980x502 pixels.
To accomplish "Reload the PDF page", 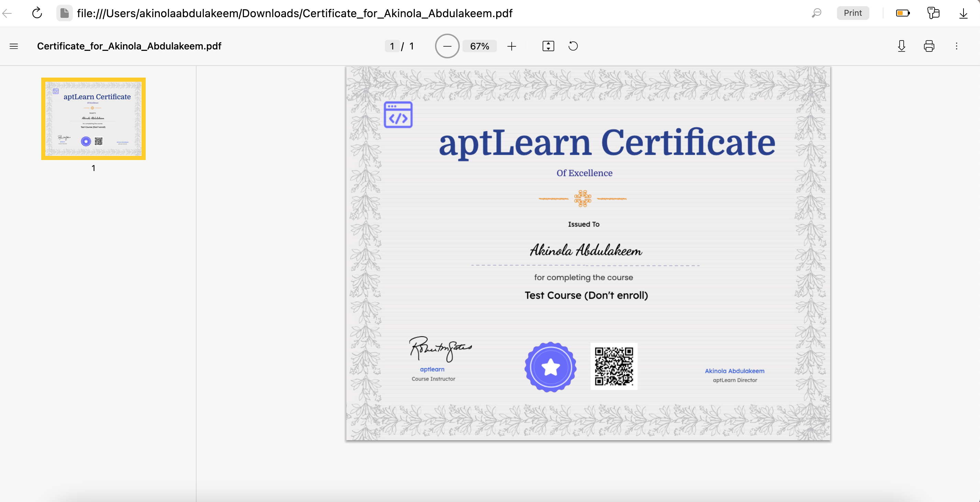I will click(37, 13).
